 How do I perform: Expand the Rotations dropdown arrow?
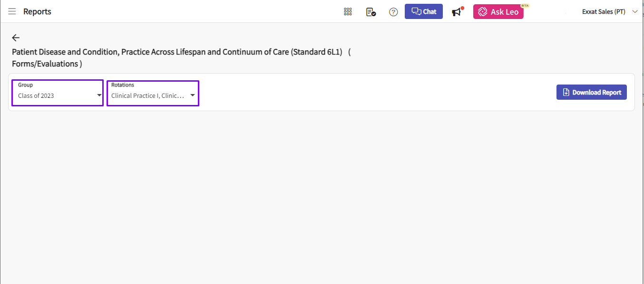click(x=193, y=95)
